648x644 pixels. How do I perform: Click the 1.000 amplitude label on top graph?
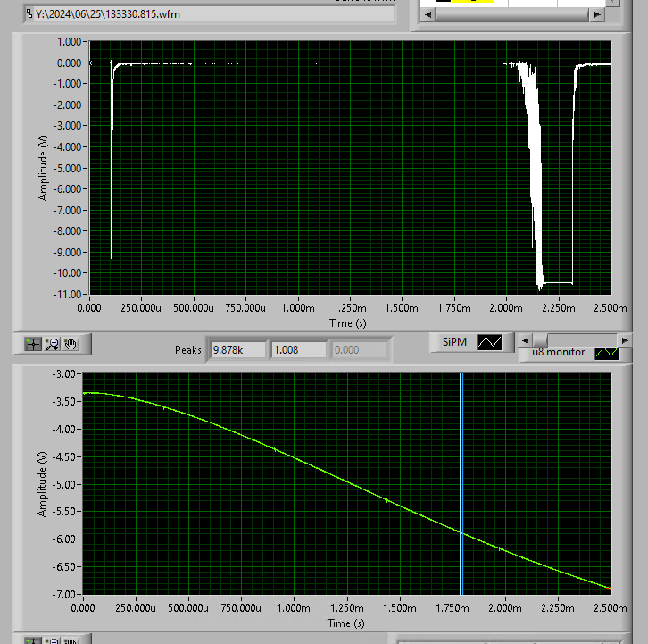tap(69, 42)
